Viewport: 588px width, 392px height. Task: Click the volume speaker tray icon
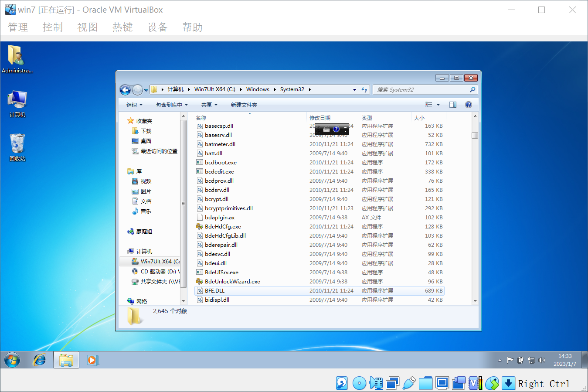[x=542, y=360]
